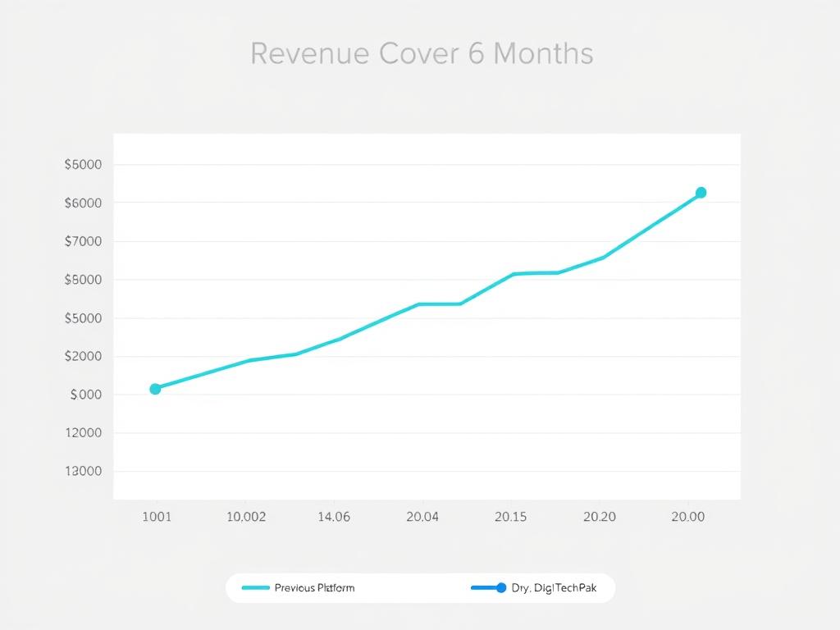Screen dimensions: 840x630
Task: Click the 20.15 x-axis label
Action: (510, 517)
